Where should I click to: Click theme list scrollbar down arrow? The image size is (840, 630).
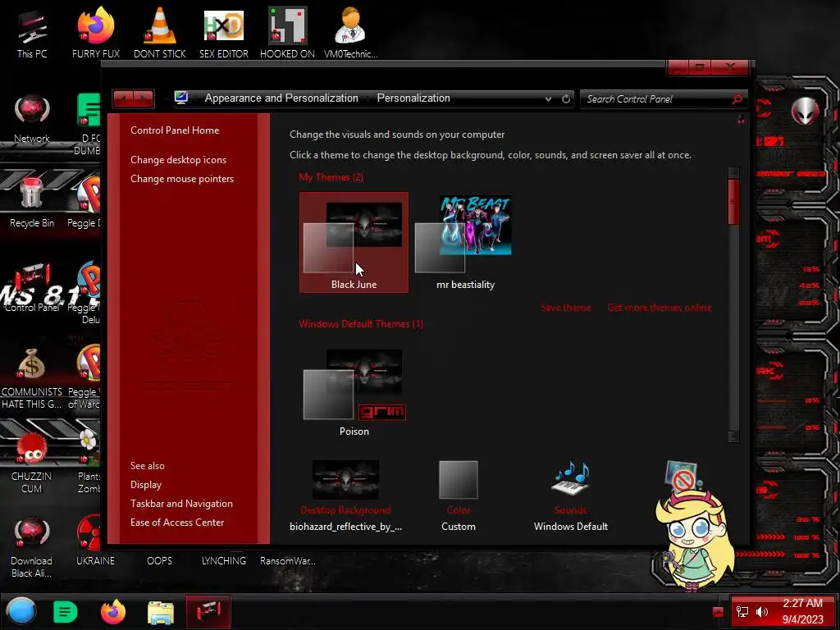(x=733, y=436)
